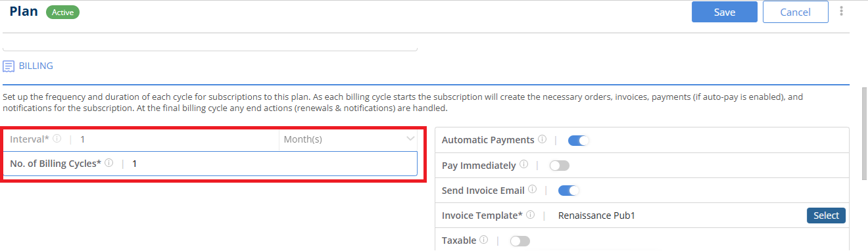Turn off the Send Invoice Email toggle
868x251 pixels.
(569, 191)
